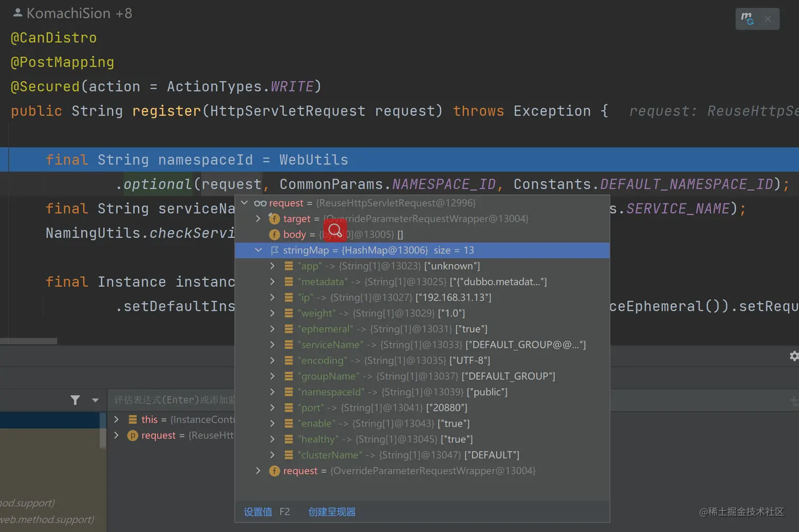This screenshot has width=799, height=532.
Task: Click the variables filter funnel icon
Action: click(76, 400)
